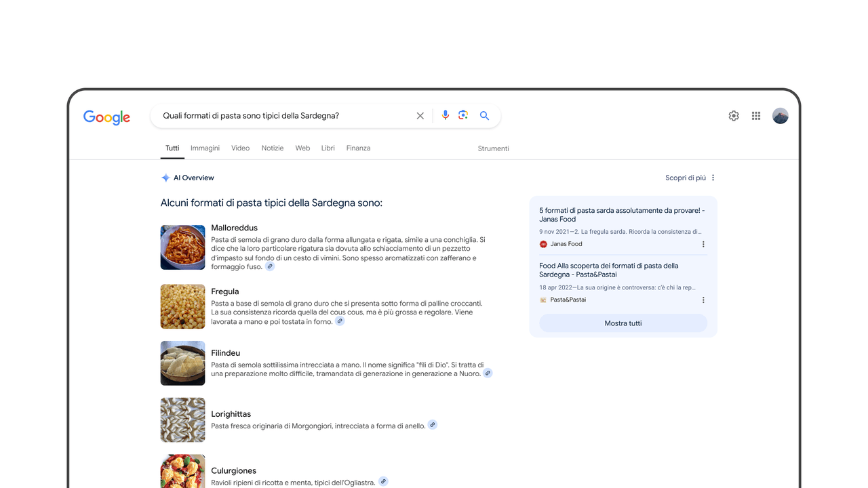This screenshot has height=488, width=868.
Task: Switch to the Immagini tab
Action: (205, 148)
